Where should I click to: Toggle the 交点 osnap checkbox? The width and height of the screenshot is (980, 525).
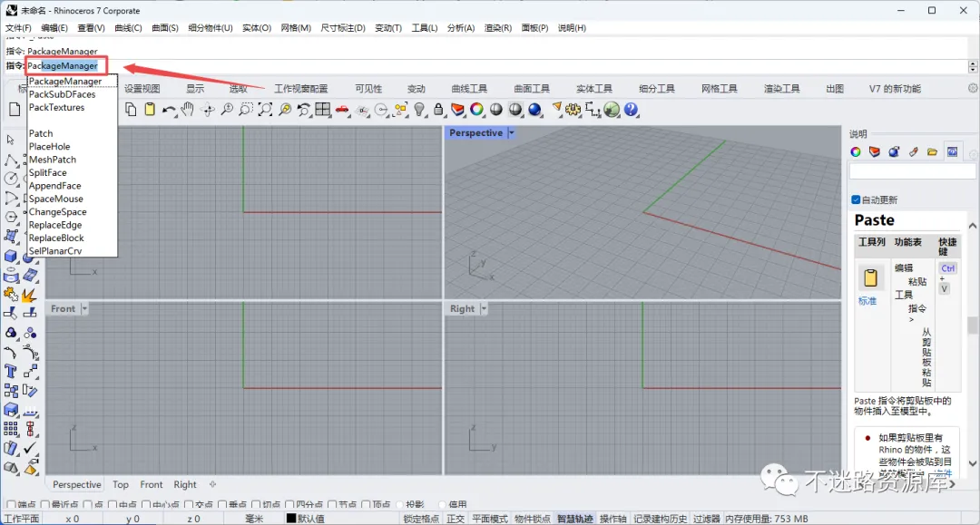(x=188, y=504)
